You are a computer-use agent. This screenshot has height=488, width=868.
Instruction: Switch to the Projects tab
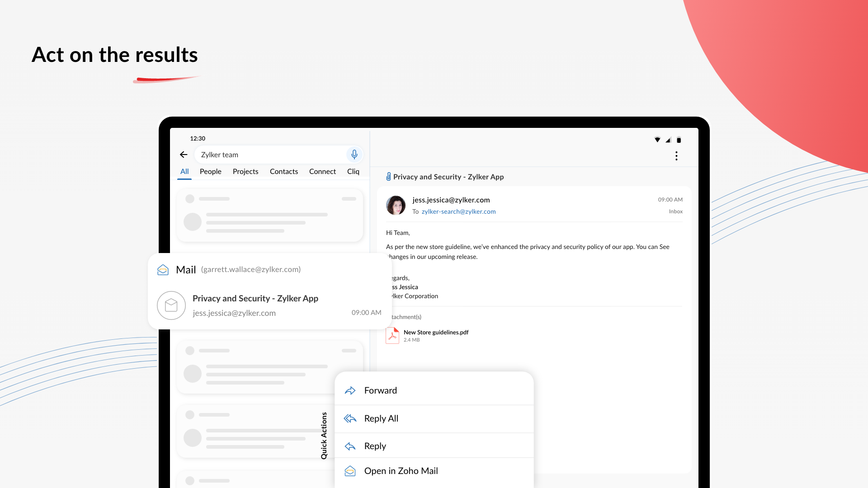click(x=245, y=171)
